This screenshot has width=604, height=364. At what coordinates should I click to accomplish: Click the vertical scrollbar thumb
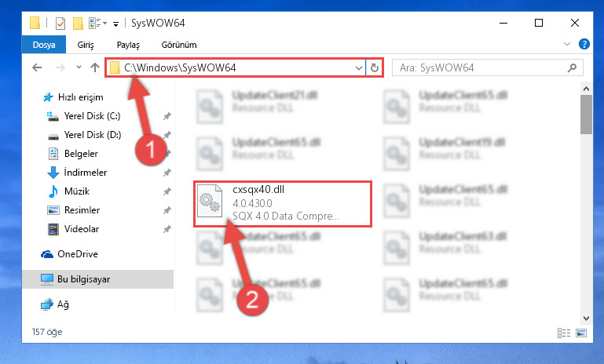(586, 115)
